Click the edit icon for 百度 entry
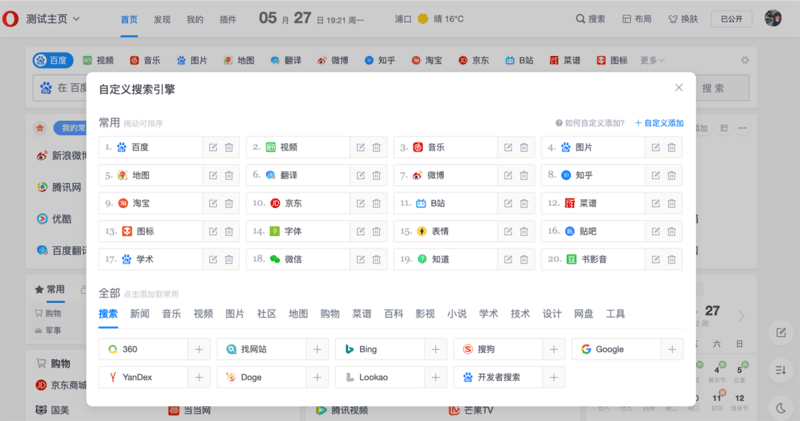This screenshot has width=800, height=421. (213, 147)
